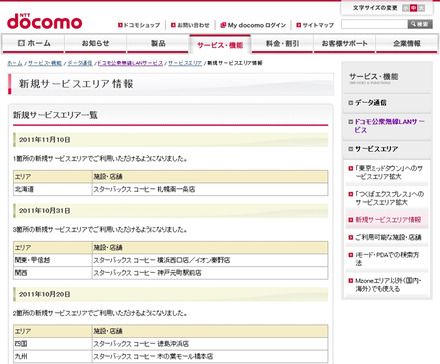Select the medium text size button
The height and width of the screenshot is (364, 440).
[414, 8]
